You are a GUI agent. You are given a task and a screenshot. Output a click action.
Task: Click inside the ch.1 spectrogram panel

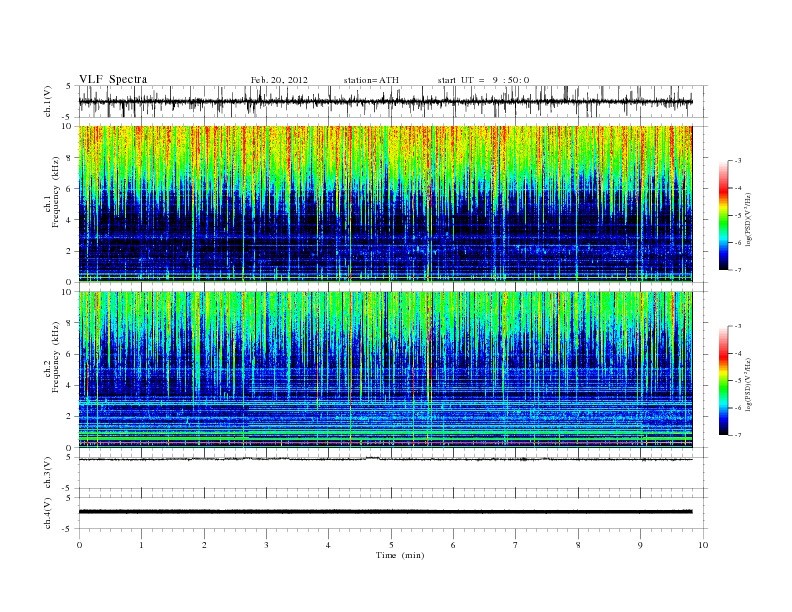(x=385, y=204)
